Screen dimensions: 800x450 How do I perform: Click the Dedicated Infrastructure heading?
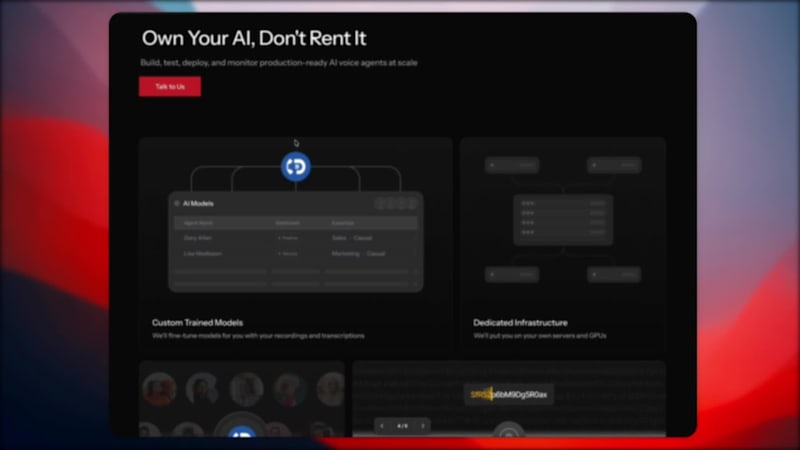coord(520,322)
